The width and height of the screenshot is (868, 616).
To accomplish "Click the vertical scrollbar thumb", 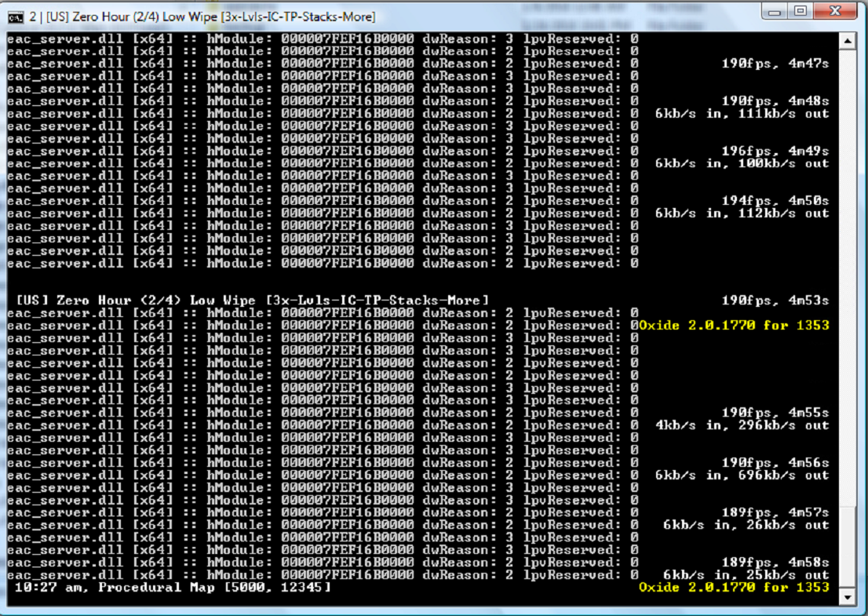I will (848, 546).
